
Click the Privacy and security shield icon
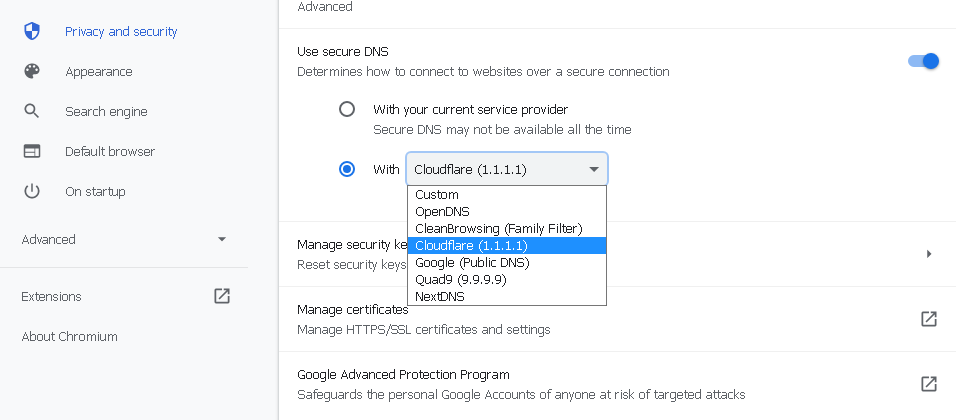32,31
